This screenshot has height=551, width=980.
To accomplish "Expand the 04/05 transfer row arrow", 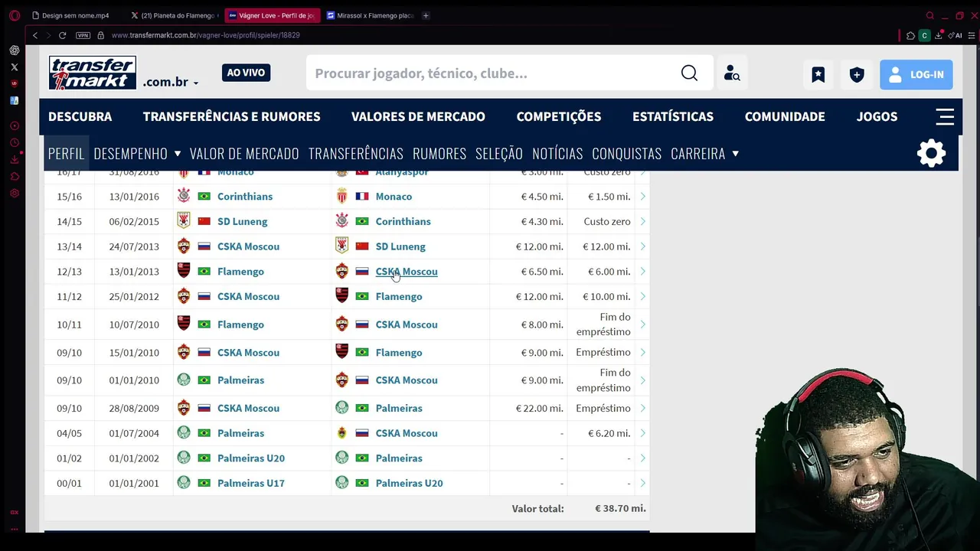I will (x=642, y=433).
